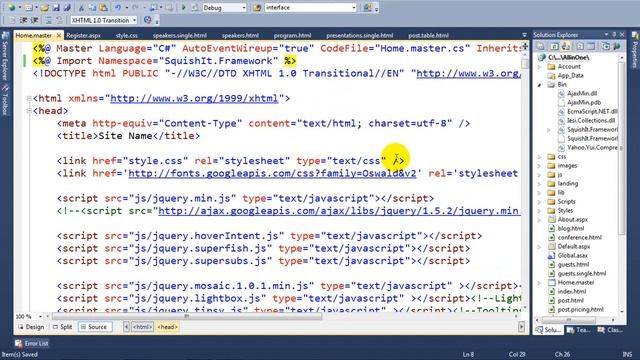Switch to the speakers.html tab
640x360 pixels.
(x=240, y=36)
